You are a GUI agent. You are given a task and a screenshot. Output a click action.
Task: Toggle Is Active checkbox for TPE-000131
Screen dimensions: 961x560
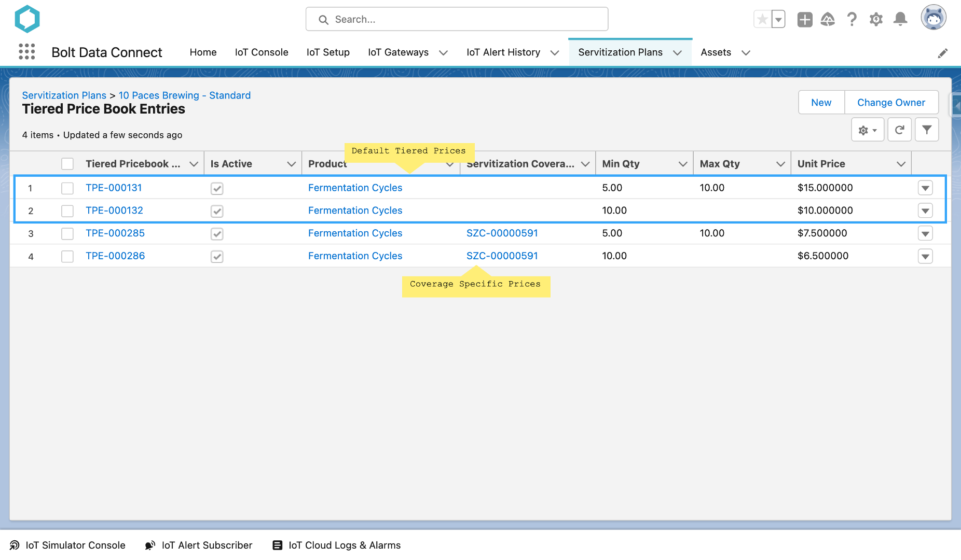click(x=217, y=189)
